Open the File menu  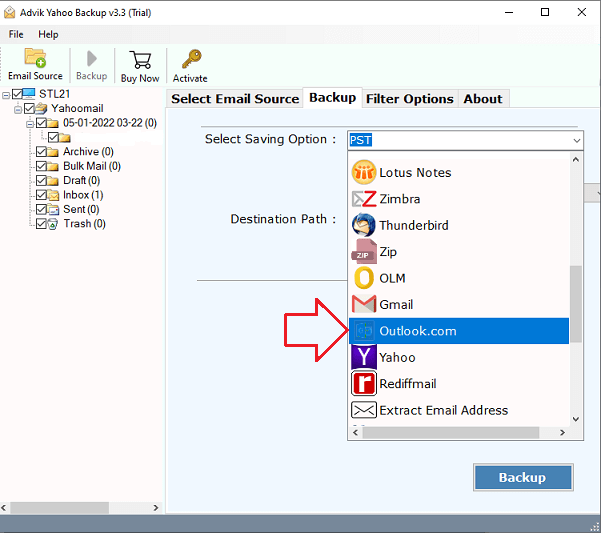pos(16,34)
